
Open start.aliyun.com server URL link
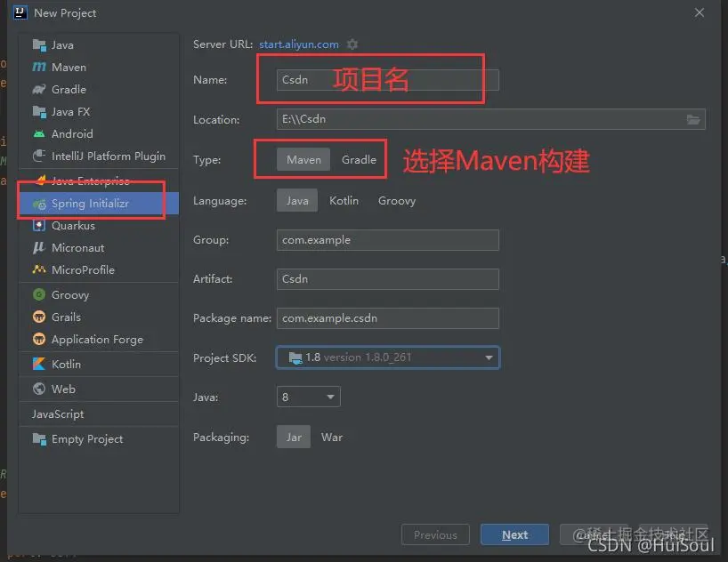point(299,44)
